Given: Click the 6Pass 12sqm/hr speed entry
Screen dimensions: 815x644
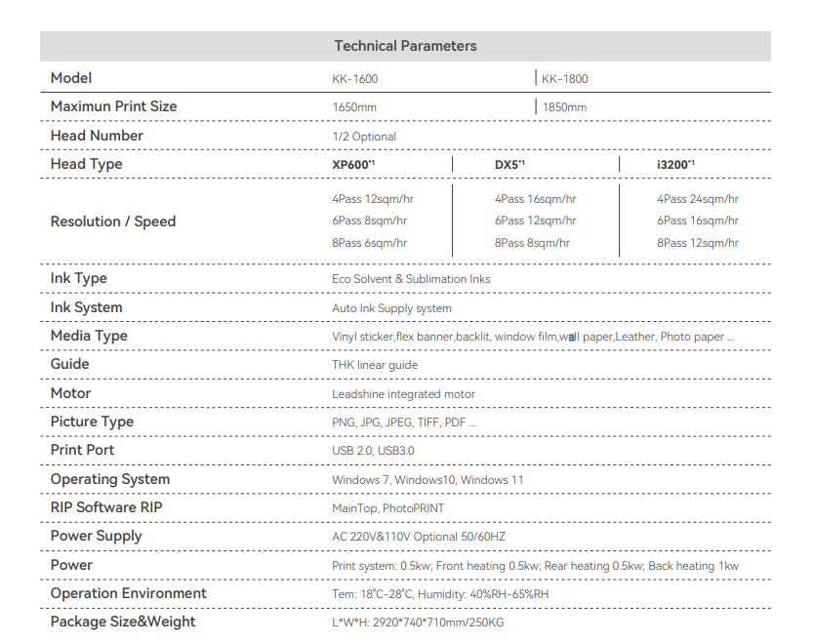Looking at the screenshot, I should tap(535, 221).
